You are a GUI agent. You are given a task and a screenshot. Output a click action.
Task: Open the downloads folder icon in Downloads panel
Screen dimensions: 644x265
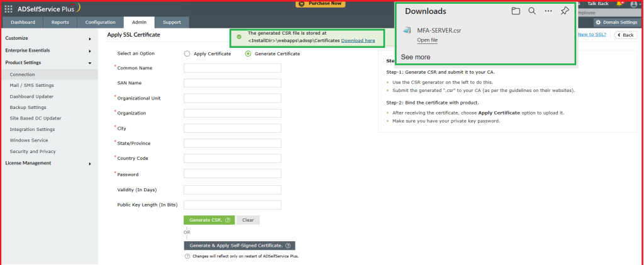click(516, 11)
